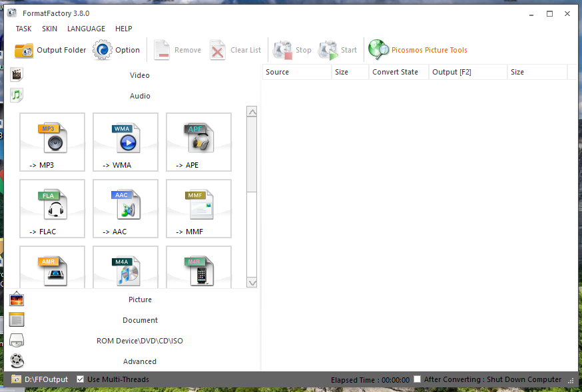Click the window resize grip in status bar

[x=571, y=381]
